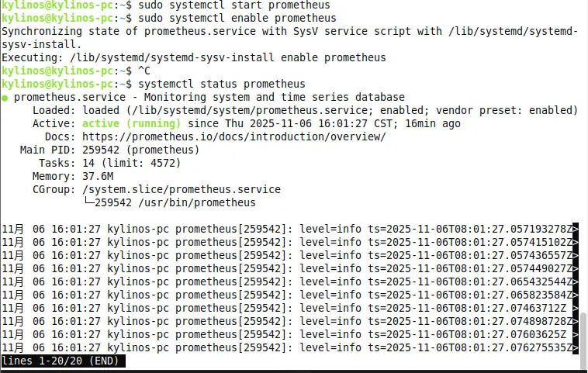This screenshot has width=588, height=373.
Task: Click the truncation arrow after timestamp 057449027Z
Action: point(576,269)
